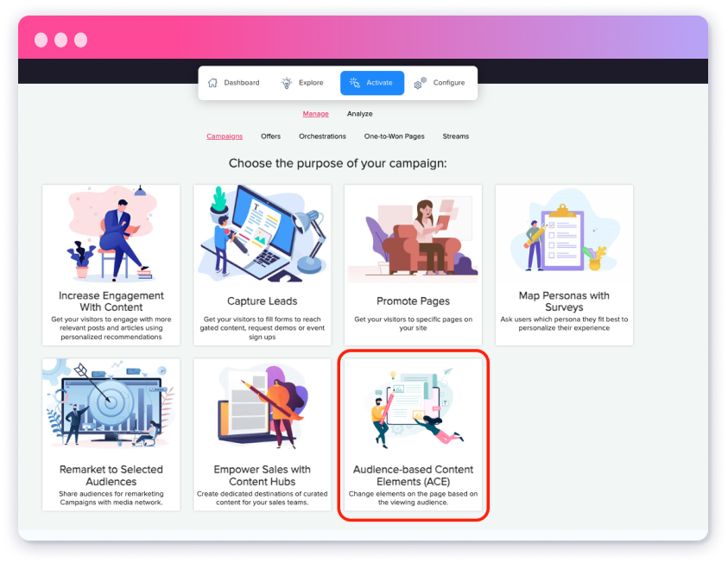
Task: Click Empower Sales with Content Hubs title
Action: [x=263, y=475]
